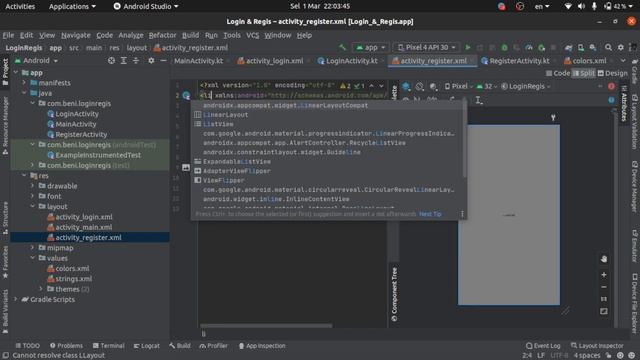Image resolution: width=640 pixels, height=360 pixels.
Task: Click Zoom to Fit Screen icon
Action: 604,311
